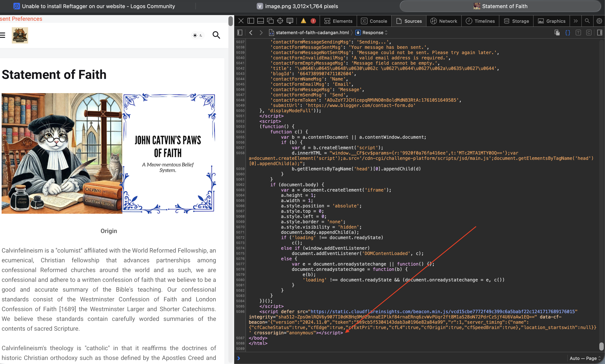Dock inspector to side of window
Screen dimensions: 605x364
(x=250, y=21)
